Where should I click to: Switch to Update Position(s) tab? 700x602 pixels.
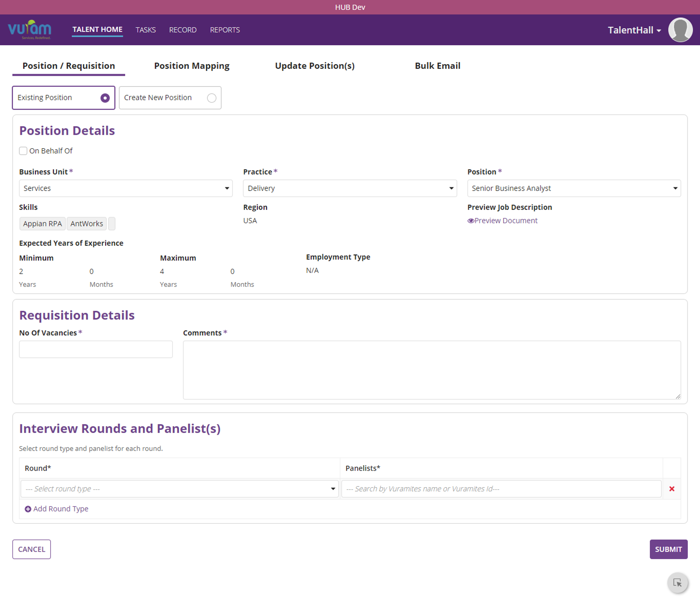[x=314, y=66]
